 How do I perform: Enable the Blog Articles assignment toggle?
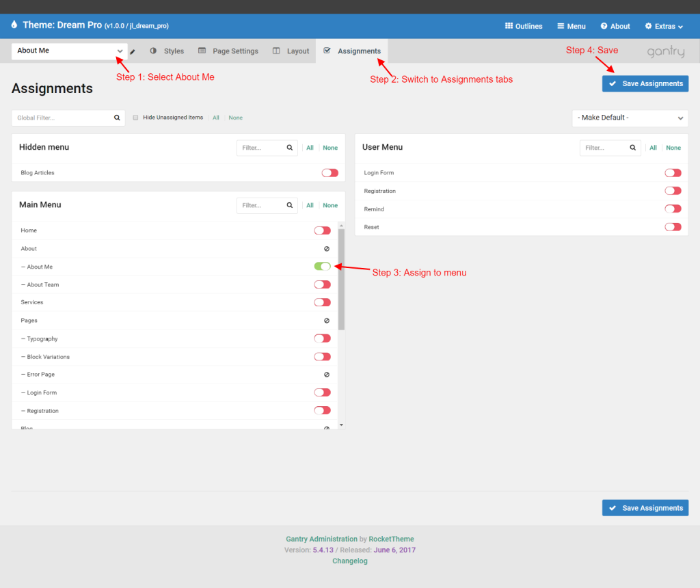[x=329, y=172]
